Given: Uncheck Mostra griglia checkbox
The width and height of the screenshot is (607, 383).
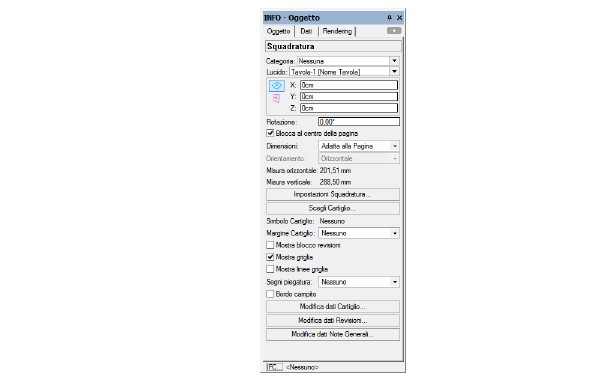Looking at the screenshot, I should [270, 257].
